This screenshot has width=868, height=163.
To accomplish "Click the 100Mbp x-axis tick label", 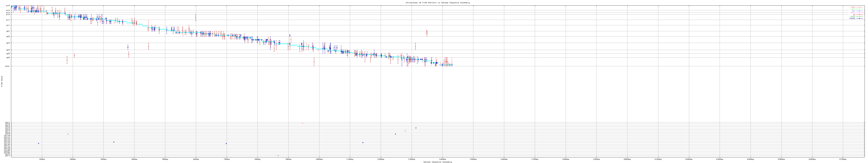I will pos(319,159).
